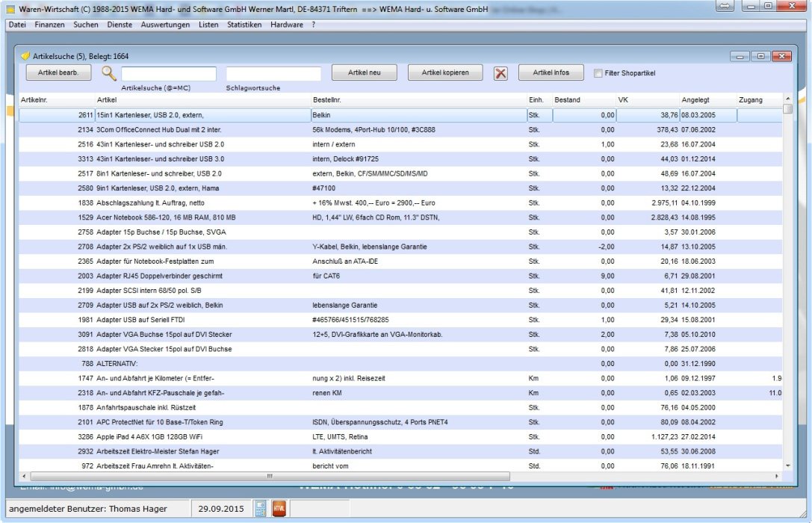
Task: Click into the Artikelsuche input field
Action: pyautogui.click(x=169, y=74)
